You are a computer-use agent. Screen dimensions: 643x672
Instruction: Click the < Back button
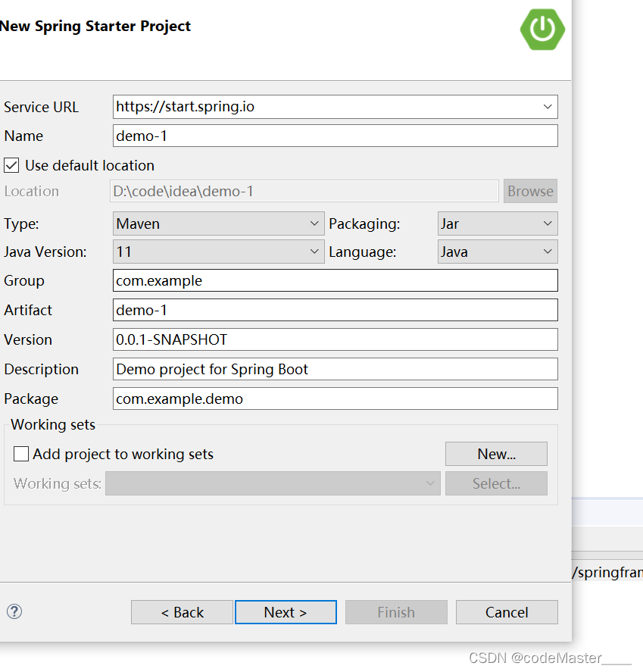[182, 612]
